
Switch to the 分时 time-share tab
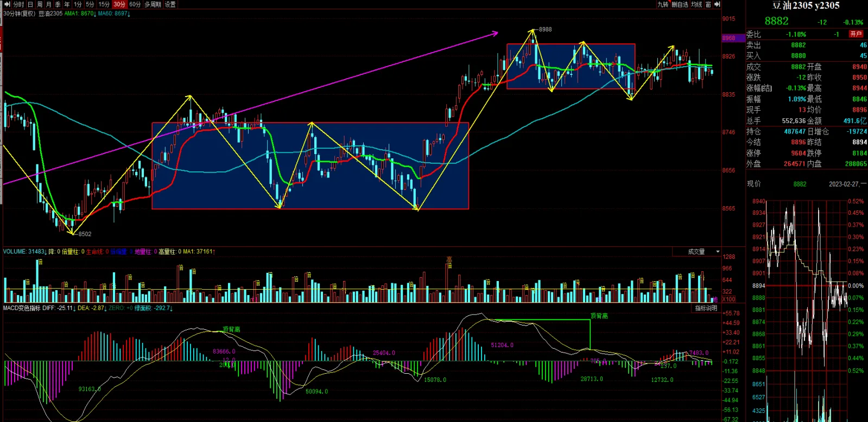(x=18, y=4)
